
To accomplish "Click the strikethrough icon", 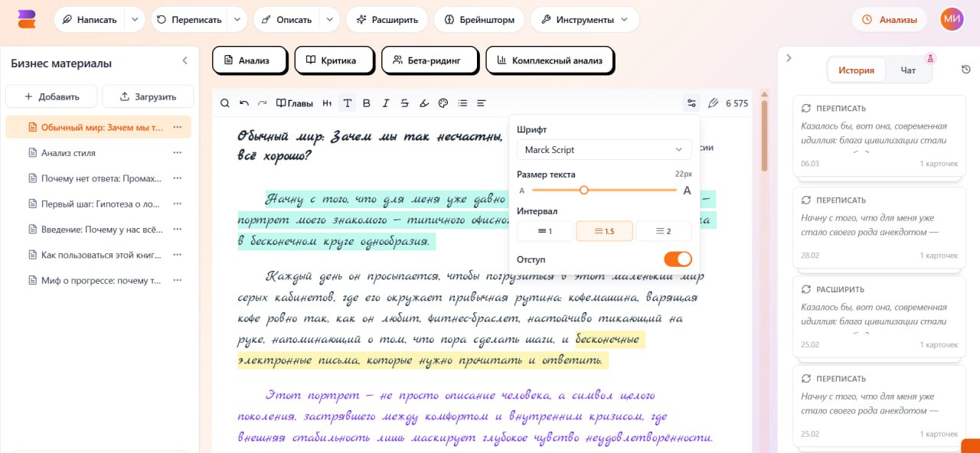I will pos(404,103).
